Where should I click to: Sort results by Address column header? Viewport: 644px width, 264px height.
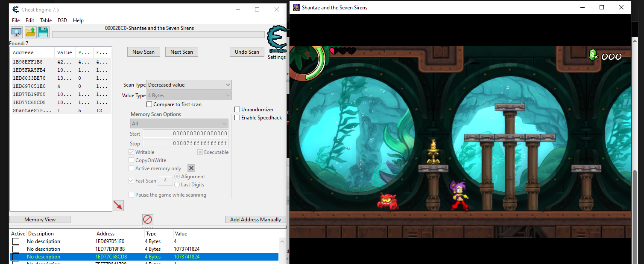[x=32, y=52]
